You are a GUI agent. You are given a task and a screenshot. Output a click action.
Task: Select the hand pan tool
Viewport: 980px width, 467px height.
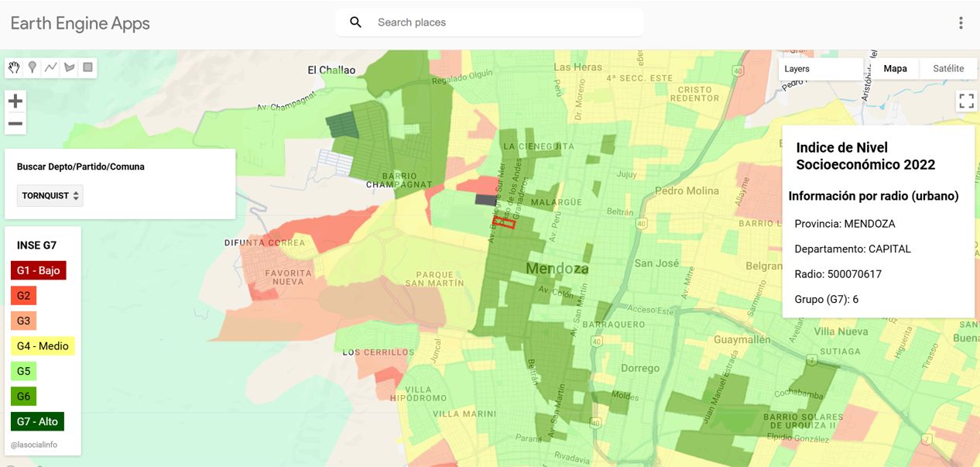click(x=14, y=67)
